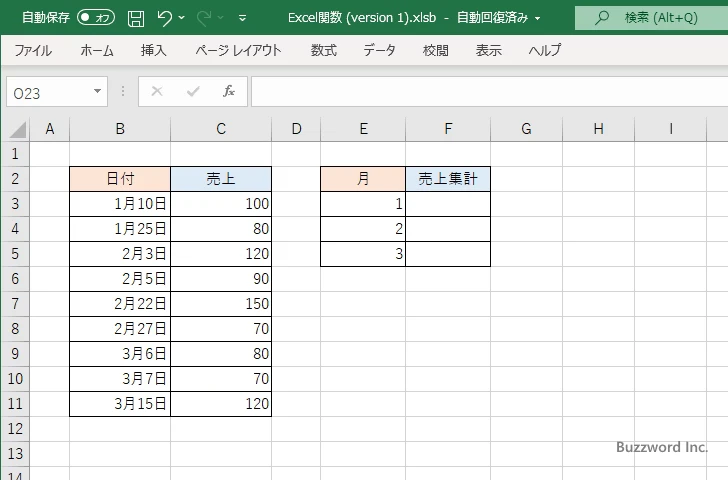Open the ページ レイアウト ribbon tab
Screen dimensions: 728x480
[x=238, y=50]
